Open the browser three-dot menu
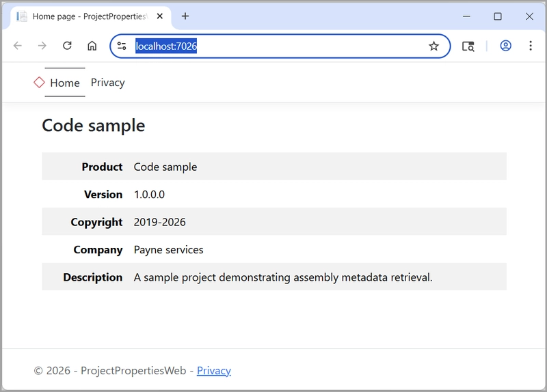 tap(531, 46)
